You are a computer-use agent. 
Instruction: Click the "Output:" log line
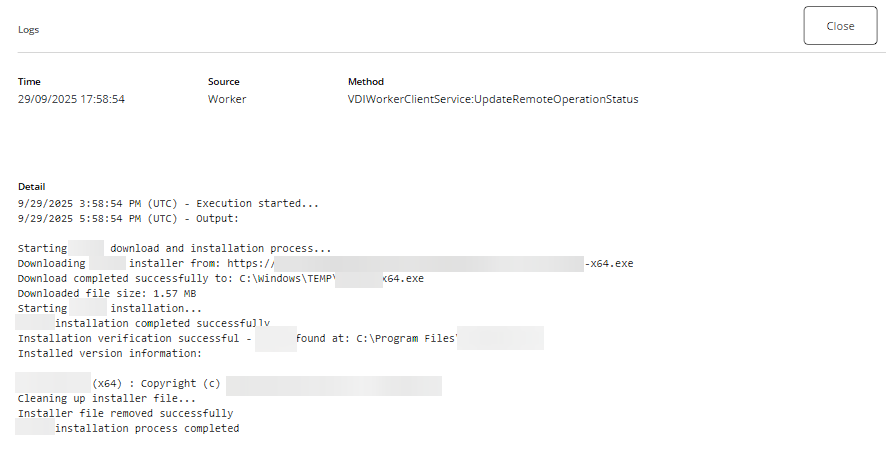point(128,218)
